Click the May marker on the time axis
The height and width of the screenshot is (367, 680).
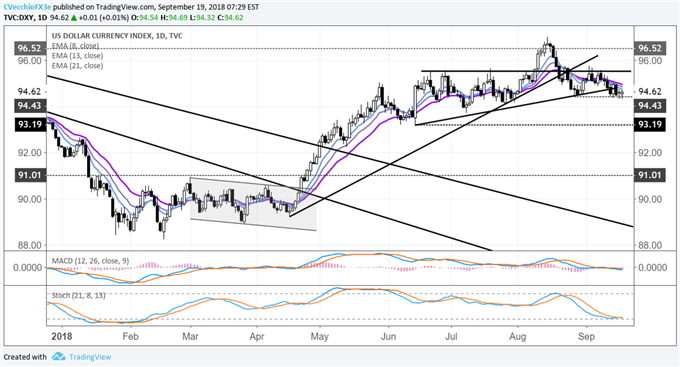319,337
